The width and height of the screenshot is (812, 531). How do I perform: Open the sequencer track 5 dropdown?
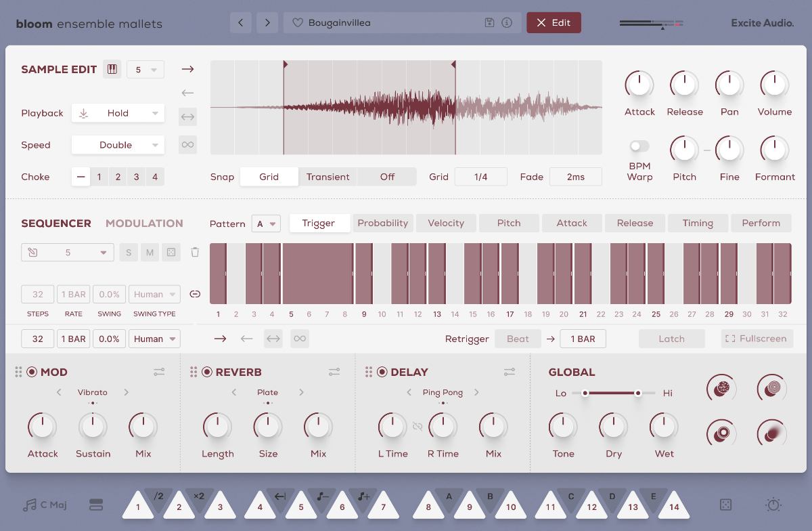tap(68, 252)
